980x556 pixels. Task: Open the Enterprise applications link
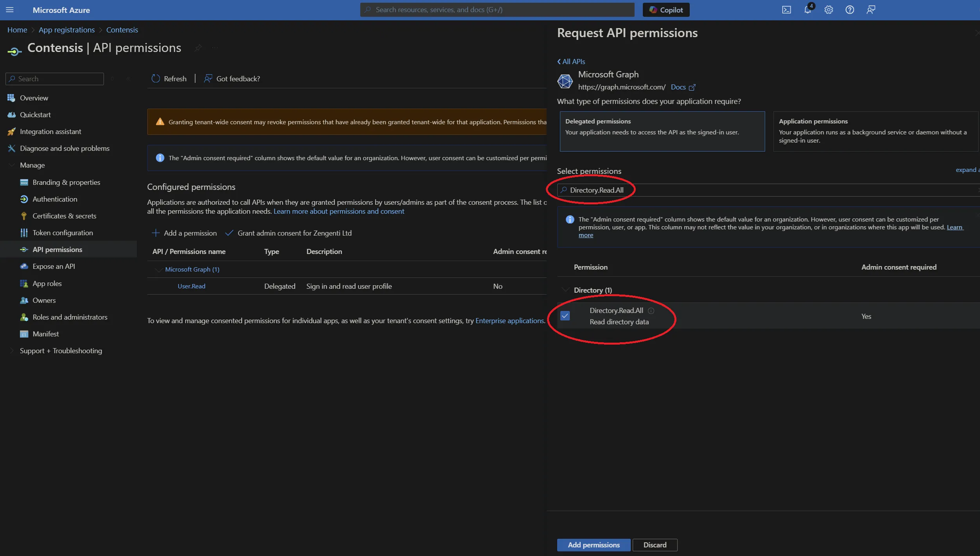tap(510, 320)
